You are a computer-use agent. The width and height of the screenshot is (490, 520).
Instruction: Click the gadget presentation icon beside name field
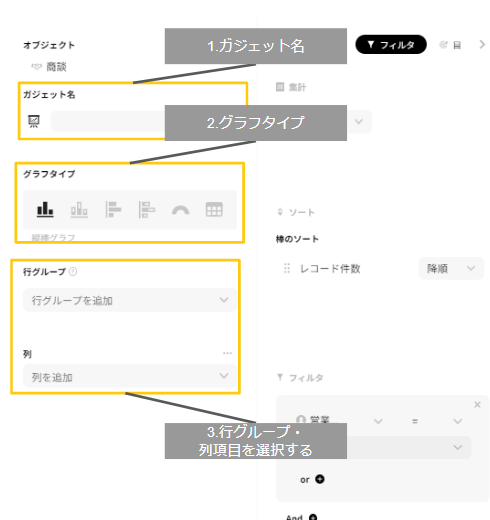(x=34, y=122)
